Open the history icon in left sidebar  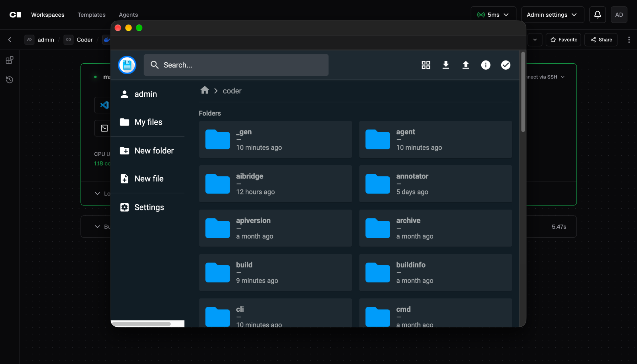(10, 80)
